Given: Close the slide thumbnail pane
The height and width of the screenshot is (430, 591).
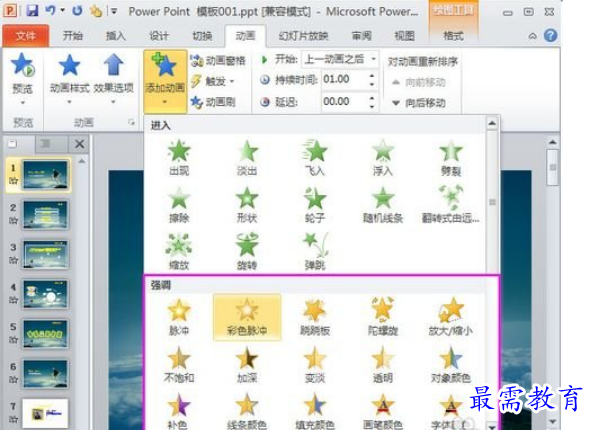Looking at the screenshot, I should [80, 144].
